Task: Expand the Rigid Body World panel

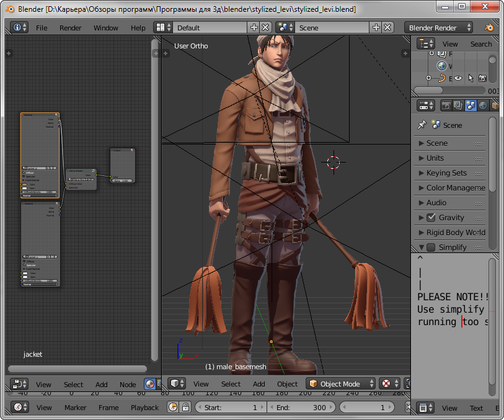Action: [x=449, y=232]
